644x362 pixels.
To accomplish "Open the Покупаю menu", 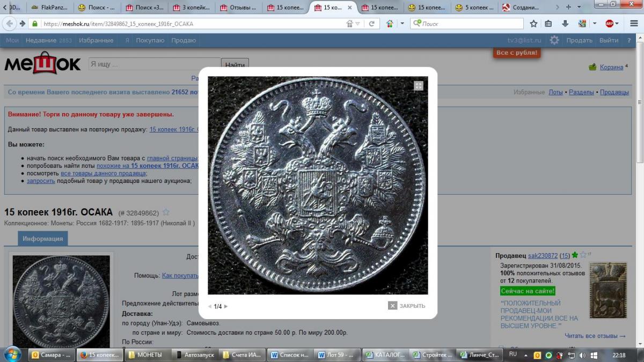I will [150, 40].
